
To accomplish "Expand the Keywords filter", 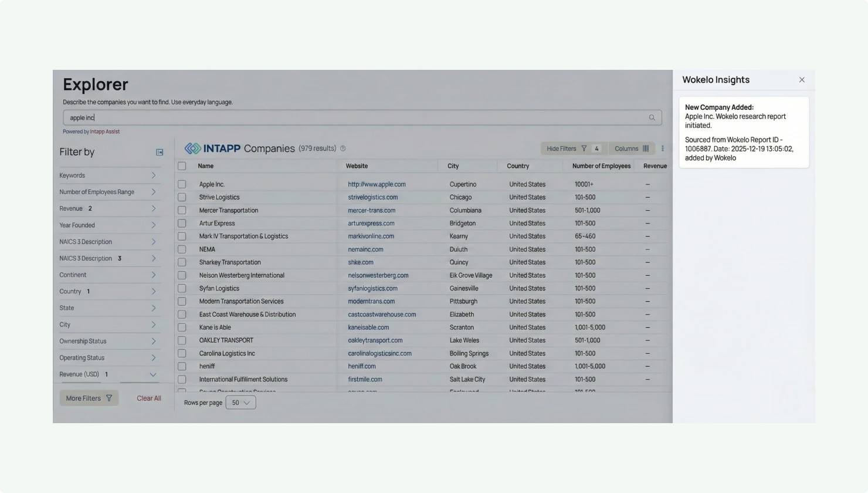I will click(x=108, y=175).
